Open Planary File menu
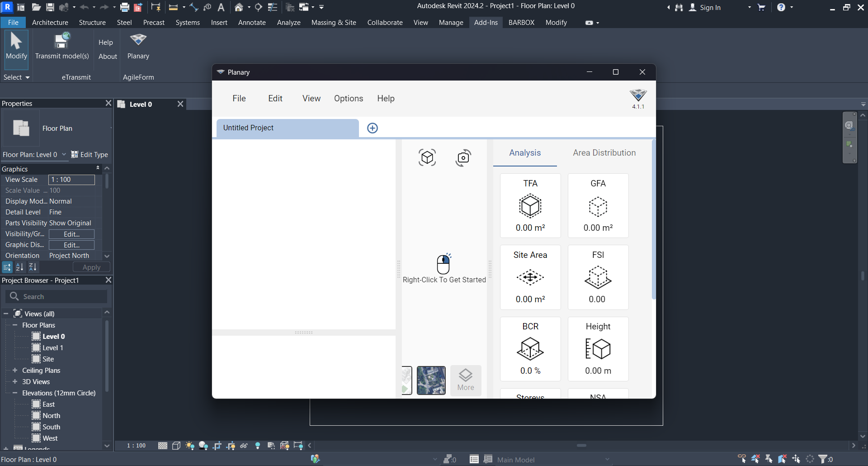This screenshot has height=466, width=868. [x=239, y=99]
